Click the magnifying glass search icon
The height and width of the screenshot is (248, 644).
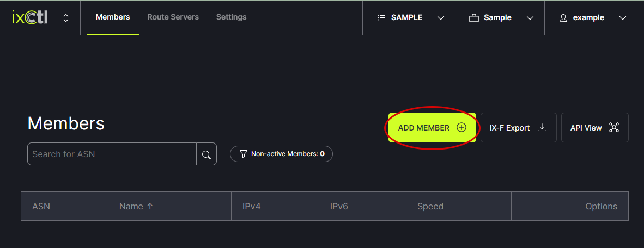pyautogui.click(x=206, y=154)
